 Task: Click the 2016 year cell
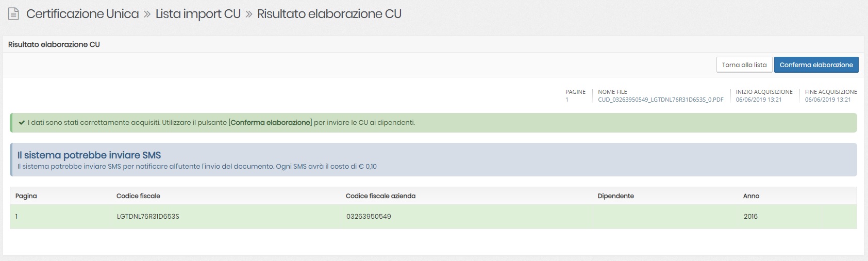pos(750,217)
